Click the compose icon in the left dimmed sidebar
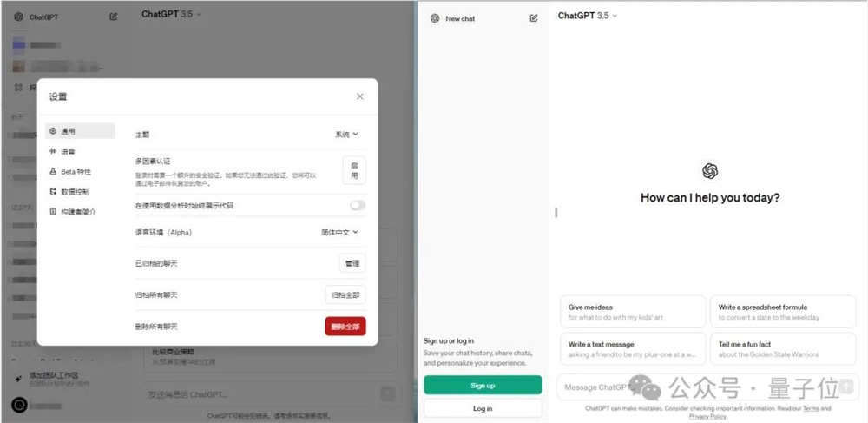This screenshot has height=423, width=868. pyautogui.click(x=114, y=17)
